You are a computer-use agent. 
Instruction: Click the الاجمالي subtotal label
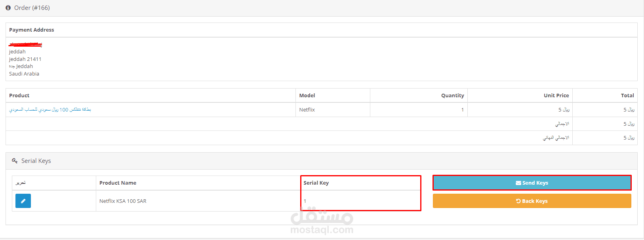click(x=562, y=124)
